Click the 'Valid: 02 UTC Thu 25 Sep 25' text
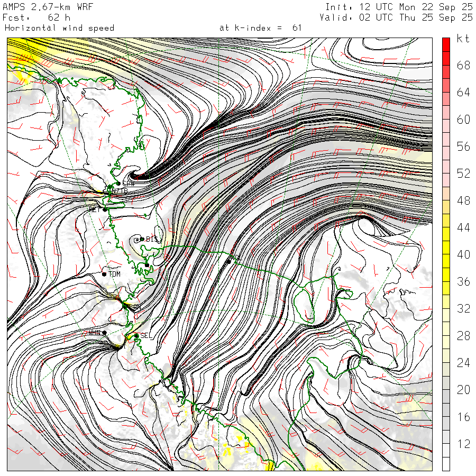 click(396, 17)
